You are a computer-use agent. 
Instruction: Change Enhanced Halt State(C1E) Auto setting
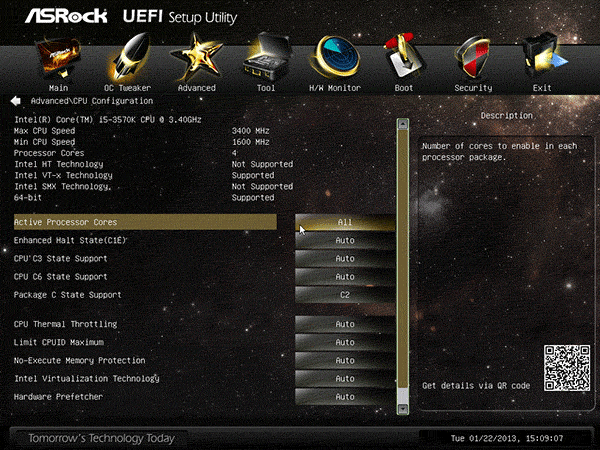tap(344, 241)
